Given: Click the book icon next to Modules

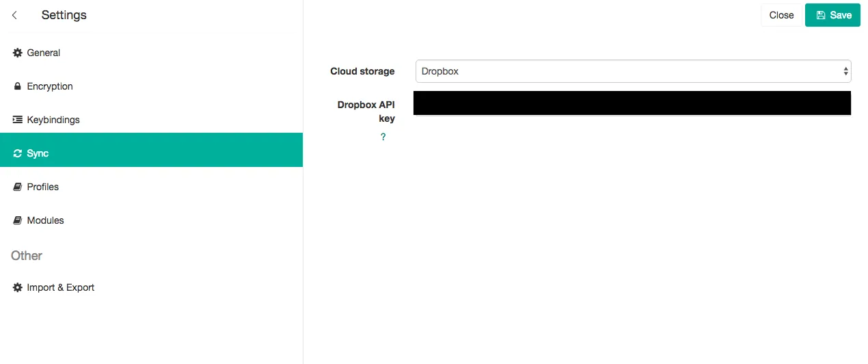Looking at the screenshot, I should [18, 220].
